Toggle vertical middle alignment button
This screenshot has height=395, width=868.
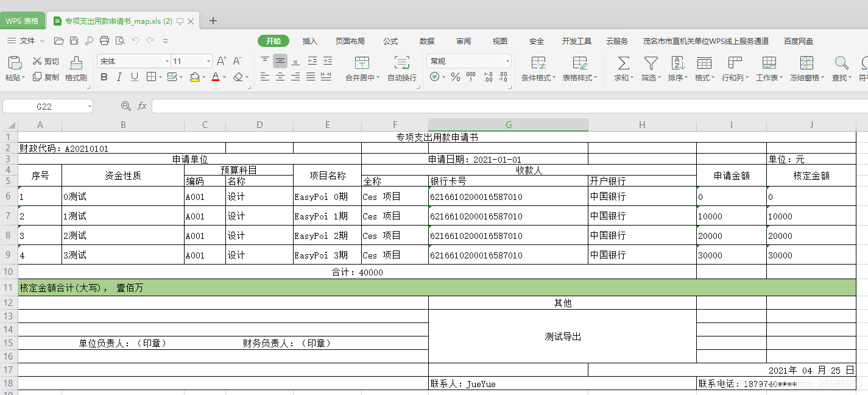pyautogui.click(x=280, y=61)
